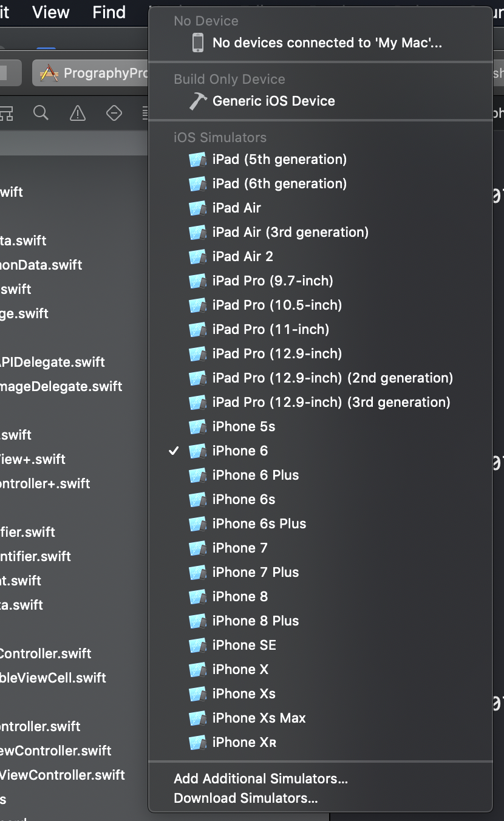Open APIDelegate.swift file in navigator
This screenshot has width=504, height=821.
tap(52, 362)
